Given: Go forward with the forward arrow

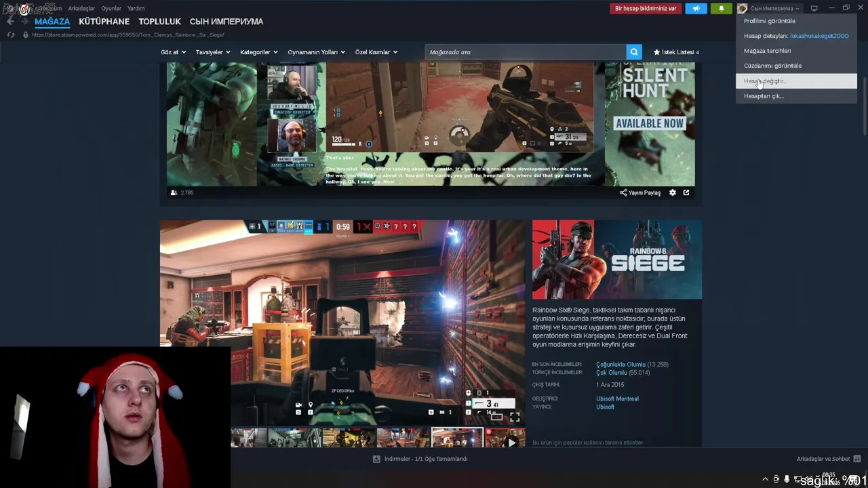Looking at the screenshot, I should point(24,21).
